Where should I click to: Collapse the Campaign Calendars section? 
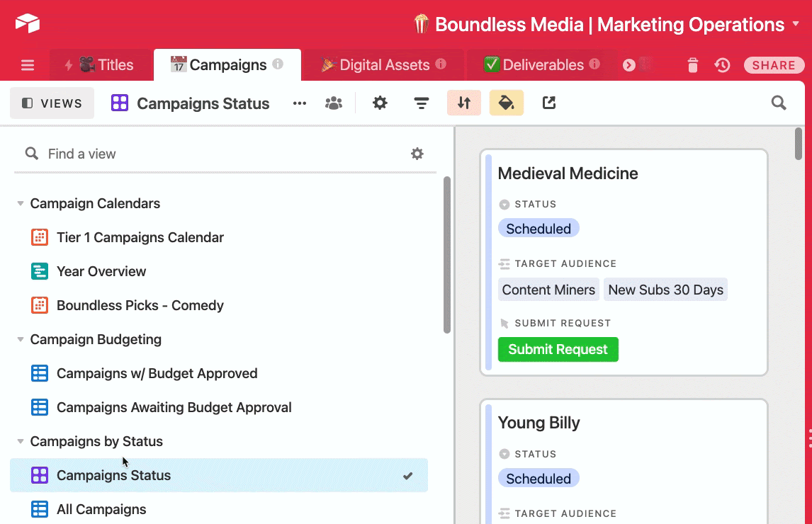coord(20,204)
